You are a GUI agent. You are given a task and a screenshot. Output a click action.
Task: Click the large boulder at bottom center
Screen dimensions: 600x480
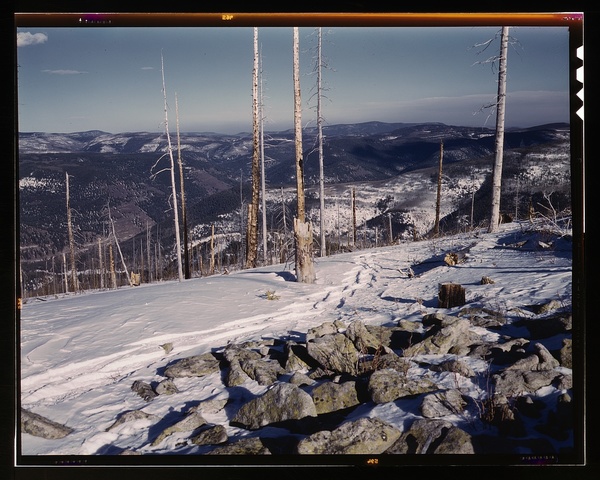274,404
